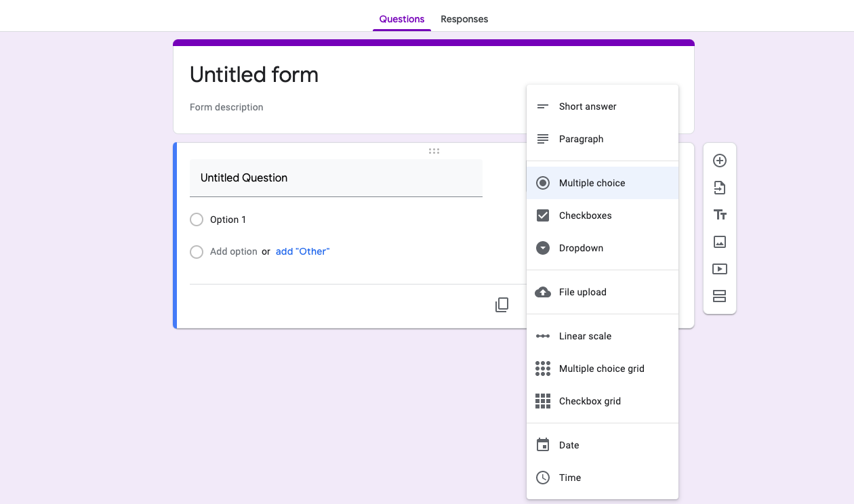Image resolution: width=854 pixels, height=504 pixels.
Task: Click the Add section icon
Action: point(720,296)
